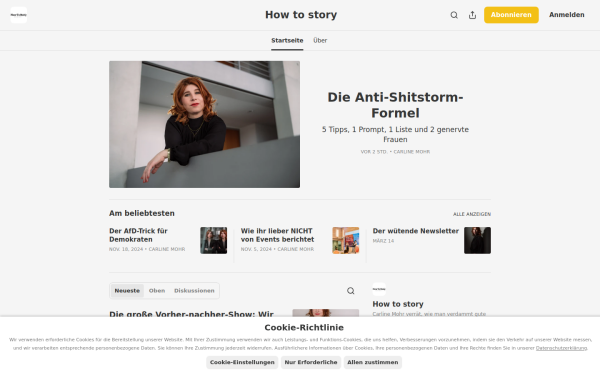This screenshot has width=600, height=375.
Task: Switch to the Startseite tab
Action: (287, 41)
